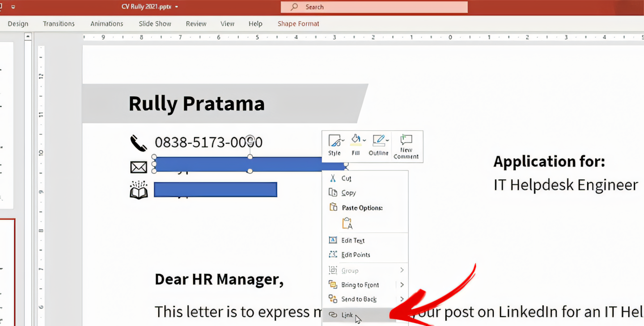
Task: Click the shape Outline pen icon
Action: pyautogui.click(x=378, y=140)
